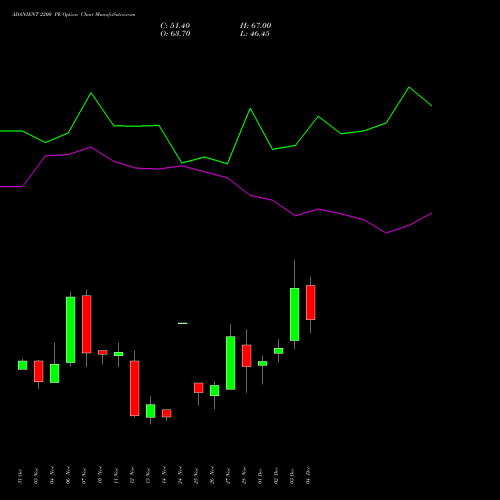
Task: Click the tall red candle on 07 Nov
Action: pyautogui.click(x=87, y=324)
